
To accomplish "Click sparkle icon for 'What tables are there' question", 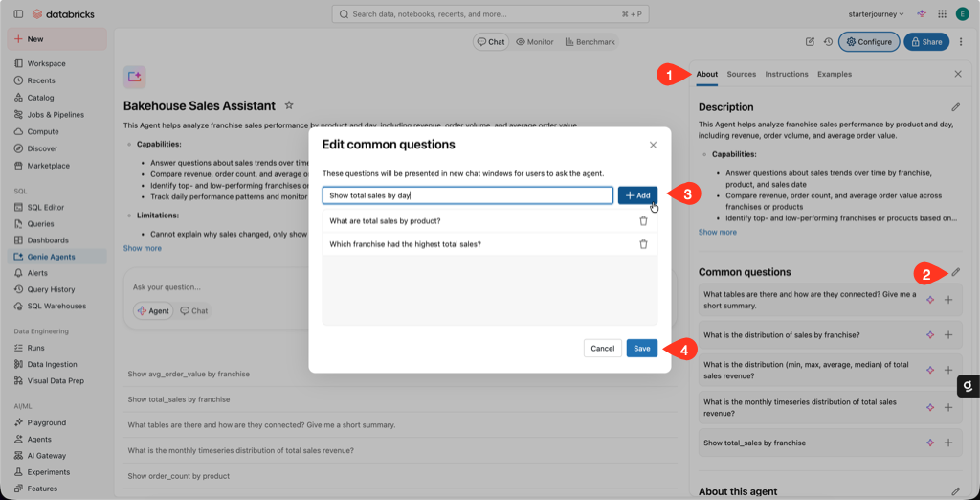I will pyautogui.click(x=930, y=300).
